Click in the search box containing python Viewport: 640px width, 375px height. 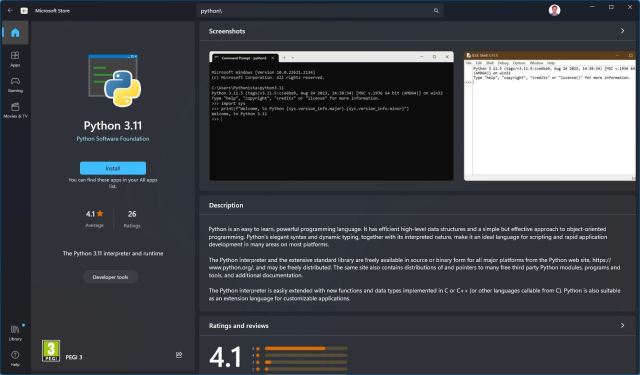pos(320,11)
